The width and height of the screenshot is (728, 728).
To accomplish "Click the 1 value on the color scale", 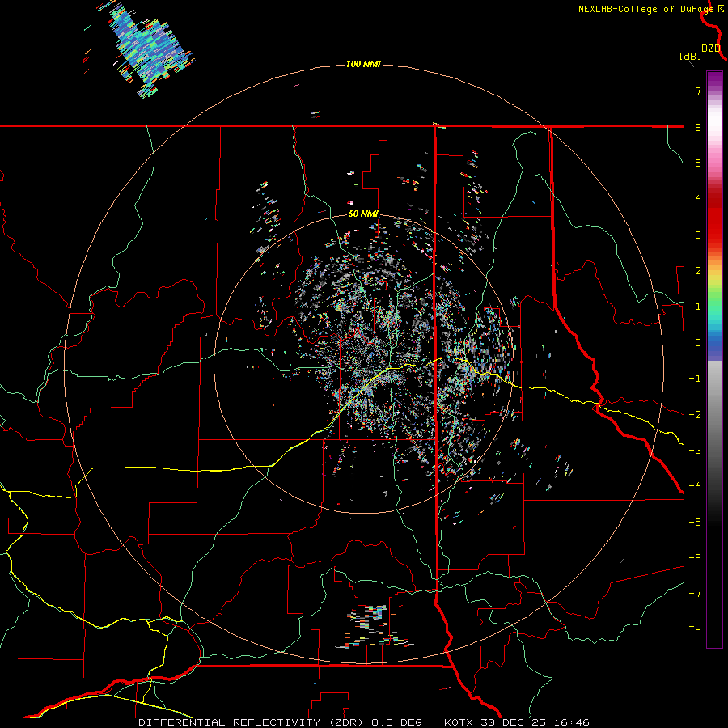I will (698, 307).
